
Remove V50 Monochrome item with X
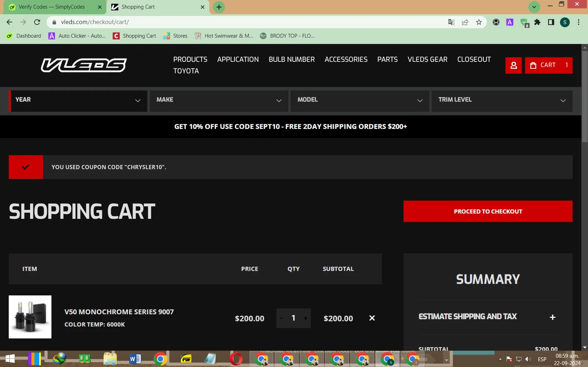pos(372,318)
